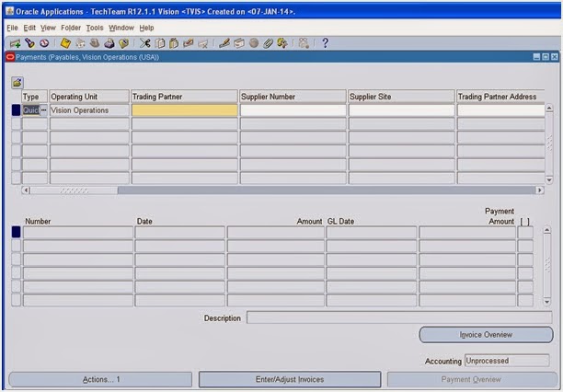Show the Navigator via toolbar icon
The width and height of the screenshot is (563, 392).
click(44, 43)
